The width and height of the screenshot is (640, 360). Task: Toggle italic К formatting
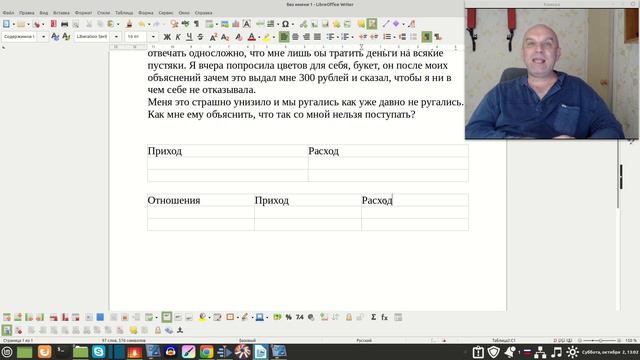click(x=178, y=37)
